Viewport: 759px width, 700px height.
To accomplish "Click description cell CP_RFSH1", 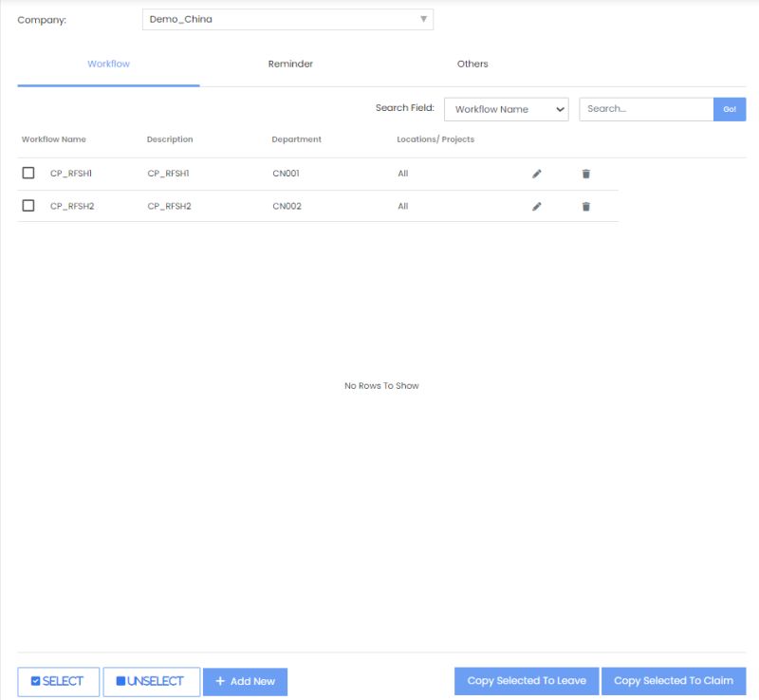I will (x=169, y=174).
